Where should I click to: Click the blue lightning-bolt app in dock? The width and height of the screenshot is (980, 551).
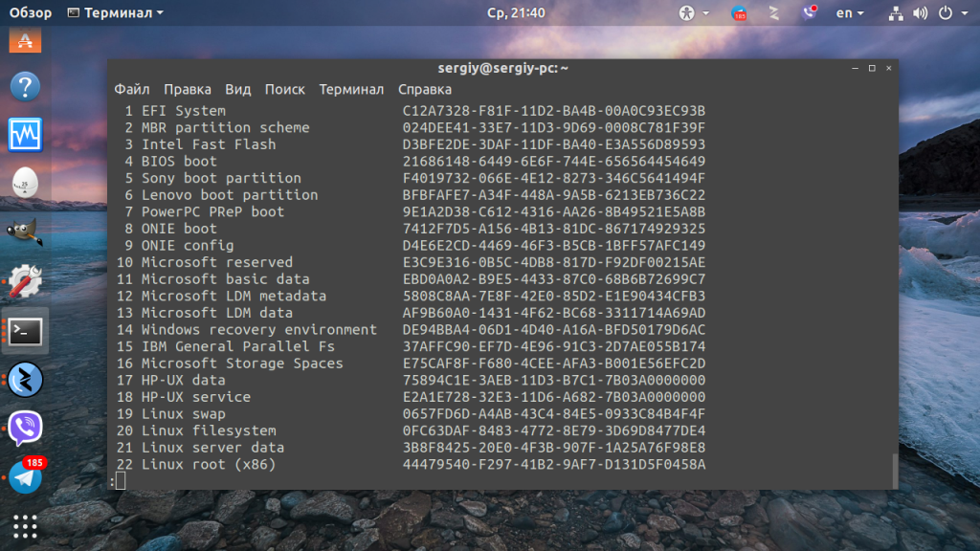(x=25, y=379)
